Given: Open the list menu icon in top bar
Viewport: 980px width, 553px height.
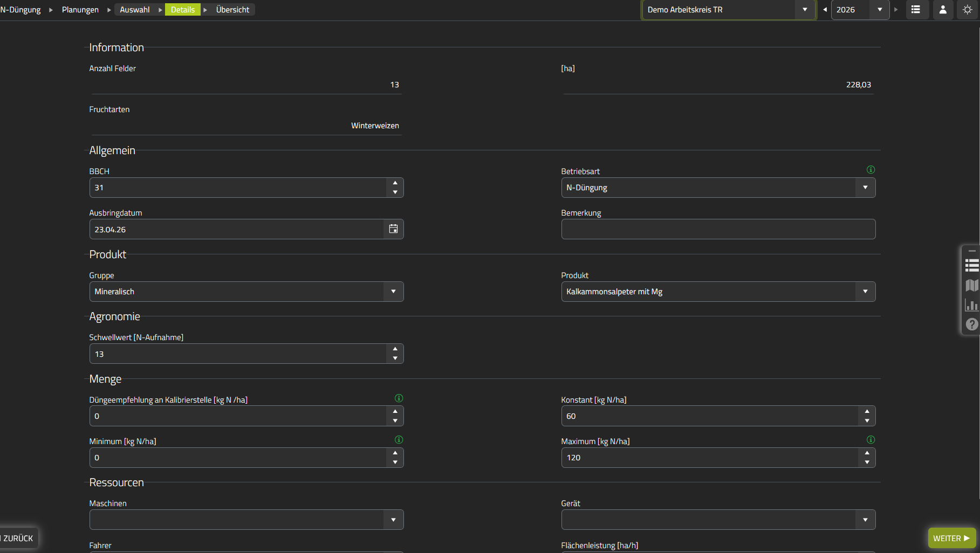Looking at the screenshot, I should pyautogui.click(x=916, y=10).
